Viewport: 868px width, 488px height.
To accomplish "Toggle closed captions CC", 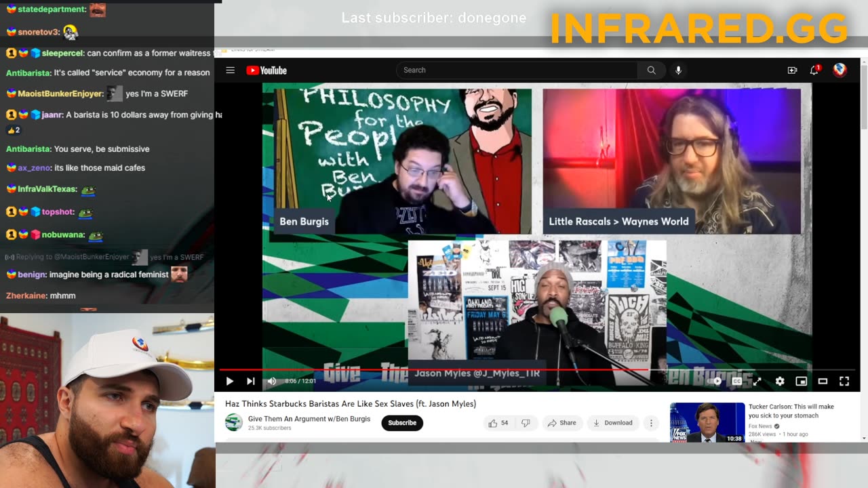I will (737, 381).
